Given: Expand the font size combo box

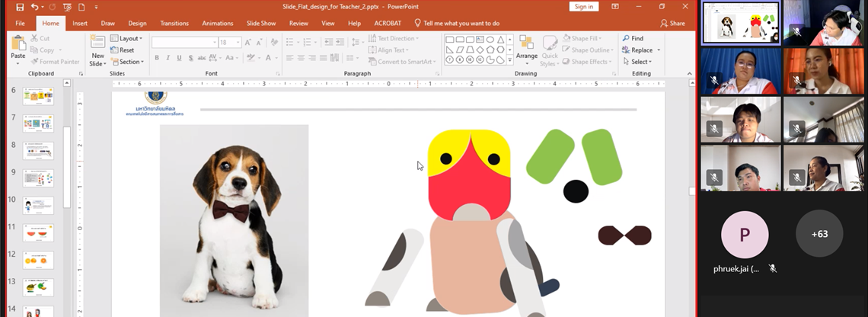Looking at the screenshot, I should coord(238,43).
